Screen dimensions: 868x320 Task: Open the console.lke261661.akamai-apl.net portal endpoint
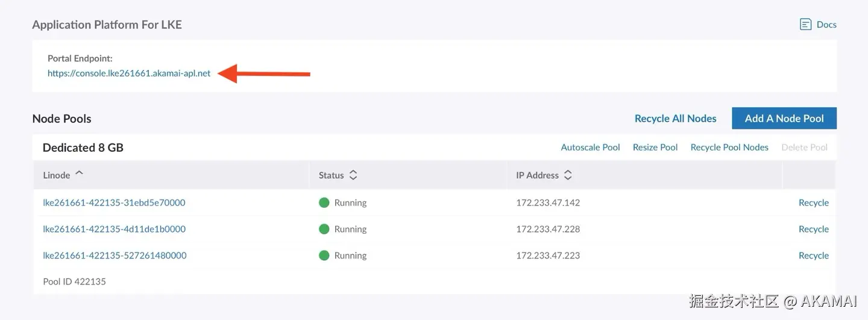coord(129,74)
